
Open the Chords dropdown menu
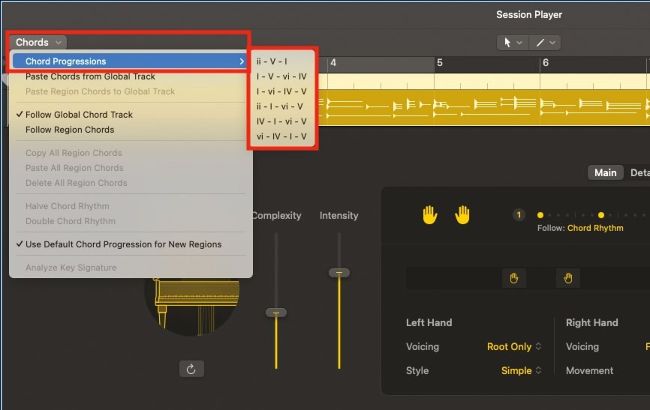[x=39, y=42]
